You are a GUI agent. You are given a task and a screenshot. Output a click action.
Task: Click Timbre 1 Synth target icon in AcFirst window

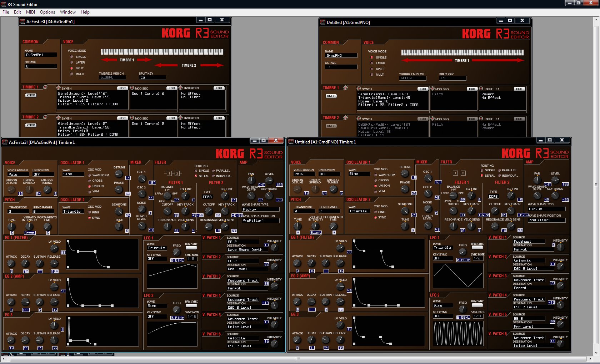click(59, 88)
